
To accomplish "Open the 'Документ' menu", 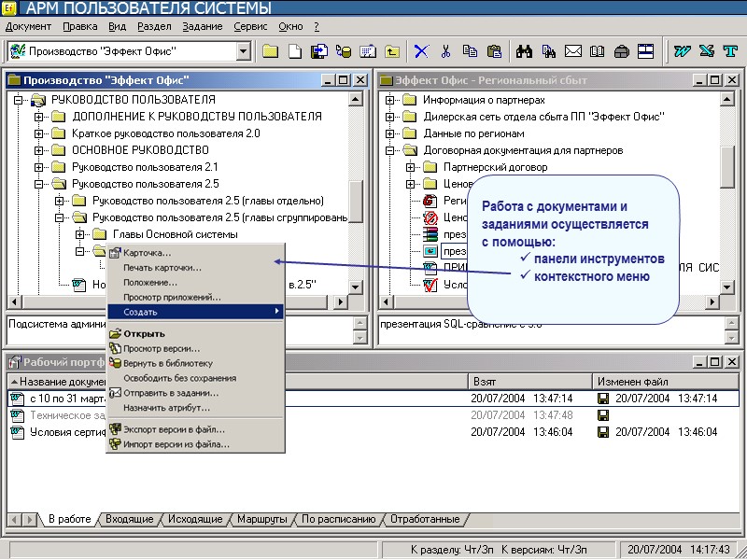I will [x=28, y=27].
